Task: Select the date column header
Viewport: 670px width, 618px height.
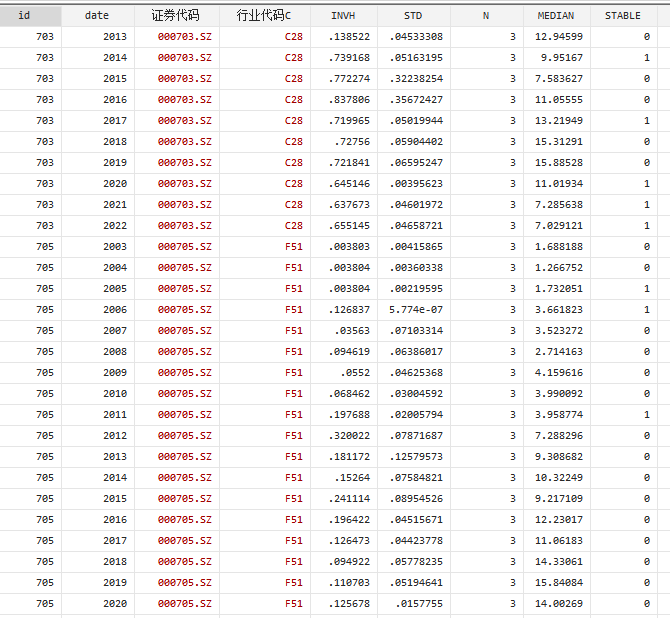Action: click(x=97, y=16)
